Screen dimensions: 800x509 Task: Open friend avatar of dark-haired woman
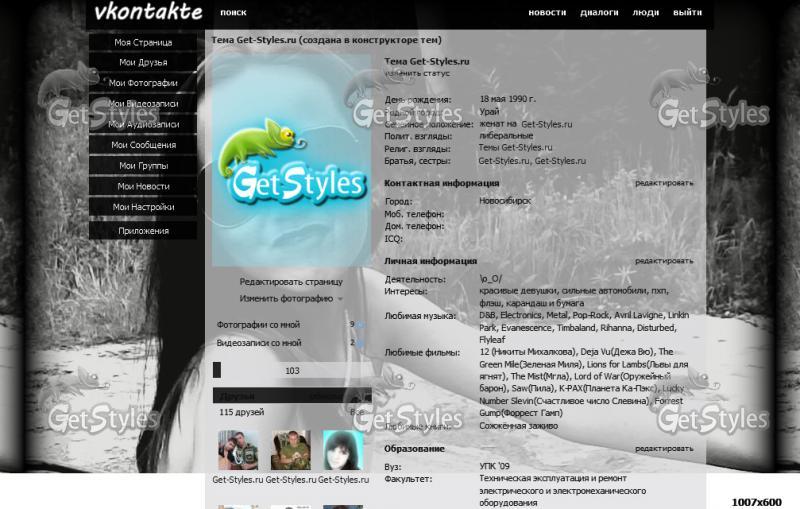click(x=343, y=450)
